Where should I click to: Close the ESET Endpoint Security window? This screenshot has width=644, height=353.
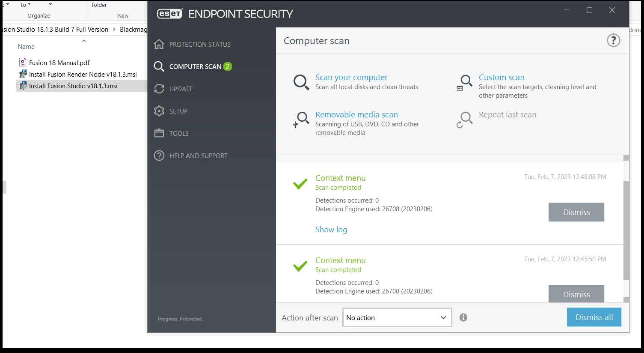[612, 10]
